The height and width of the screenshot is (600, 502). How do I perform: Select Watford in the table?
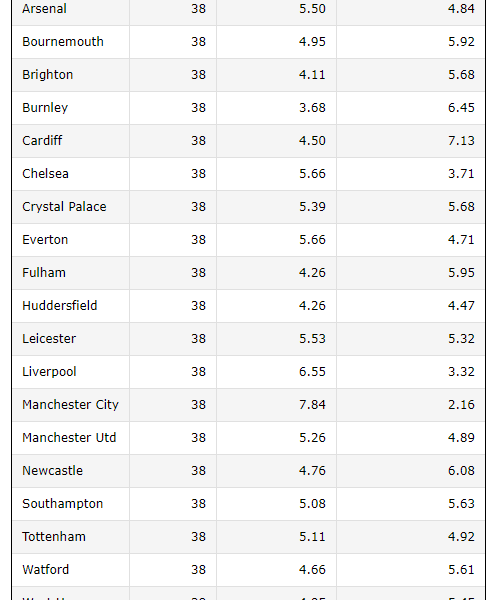tap(46, 569)
